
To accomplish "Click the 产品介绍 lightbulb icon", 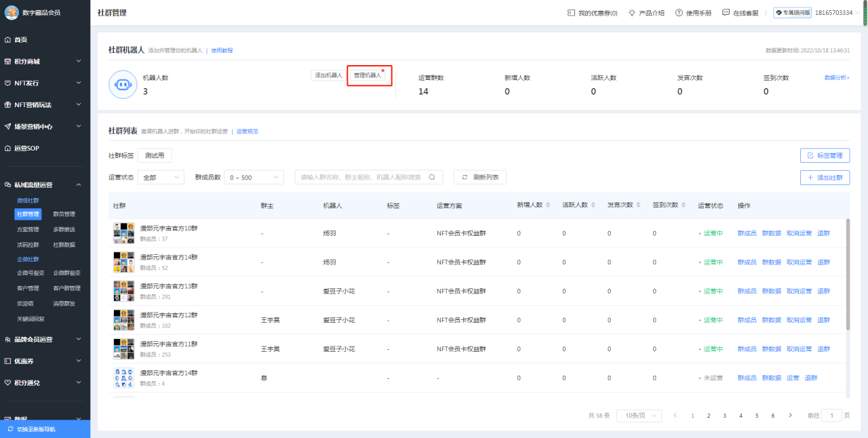I will (632, 13).
